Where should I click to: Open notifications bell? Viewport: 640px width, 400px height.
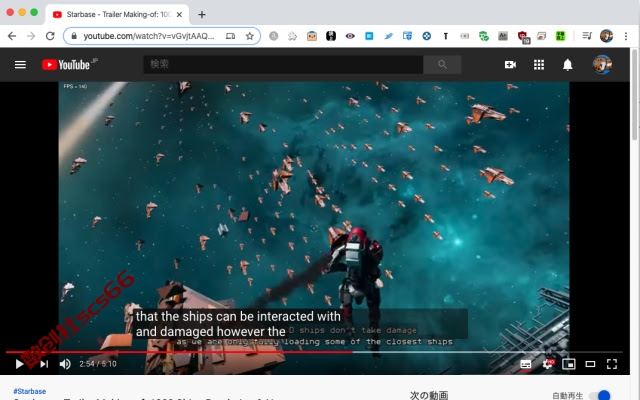coord(567,64)
